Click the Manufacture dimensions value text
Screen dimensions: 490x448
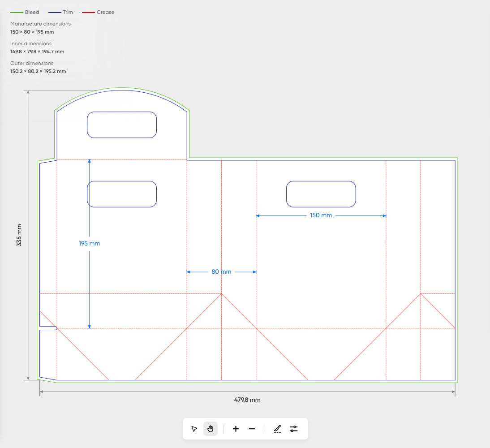pyautogui.click(x=32, y=32)
